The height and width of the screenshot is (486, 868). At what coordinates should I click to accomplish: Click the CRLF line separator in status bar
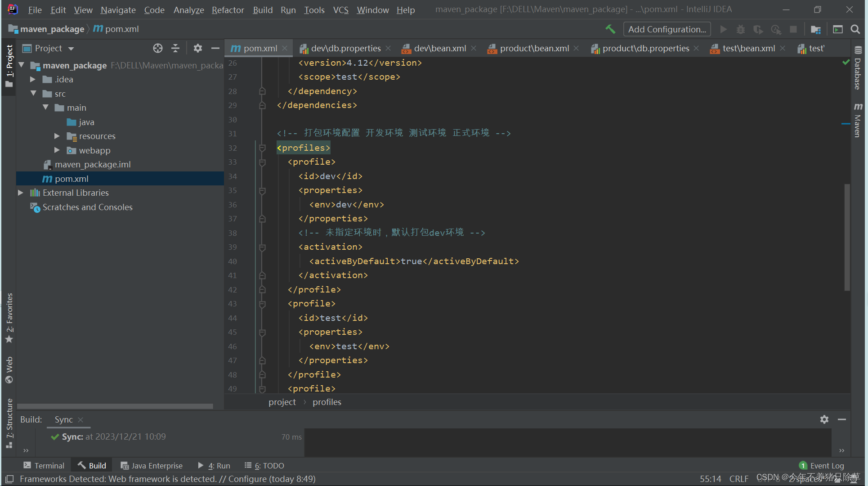click(x=739, y=479)
